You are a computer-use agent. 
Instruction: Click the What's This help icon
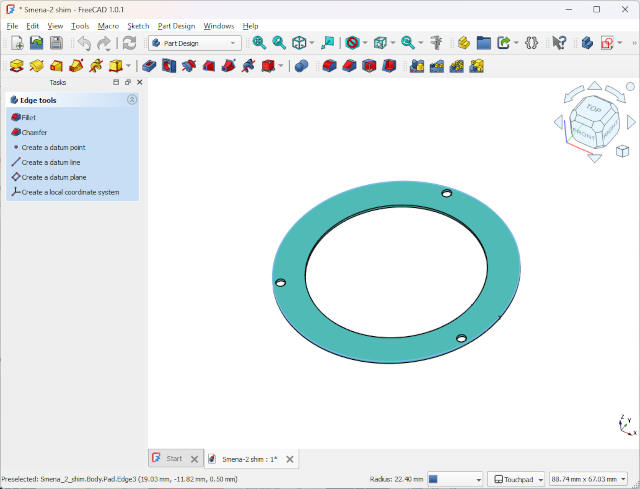(x=560, y=43)
